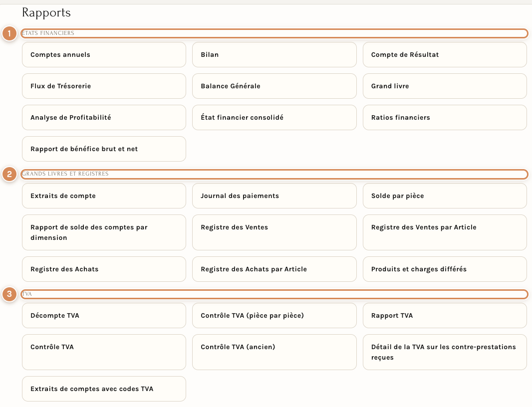Click the plain Registre des Achats card
The width and height of the screenshot is (532, 407).
point(104,269)
